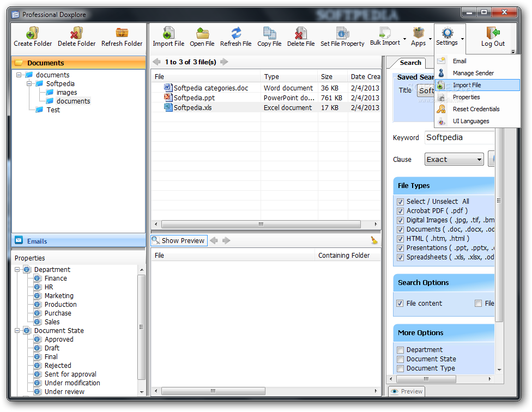Choose Manage Sender from Settings menu
Image resolution: width=532 pixels, height=412 pixels.
point(477,73)
